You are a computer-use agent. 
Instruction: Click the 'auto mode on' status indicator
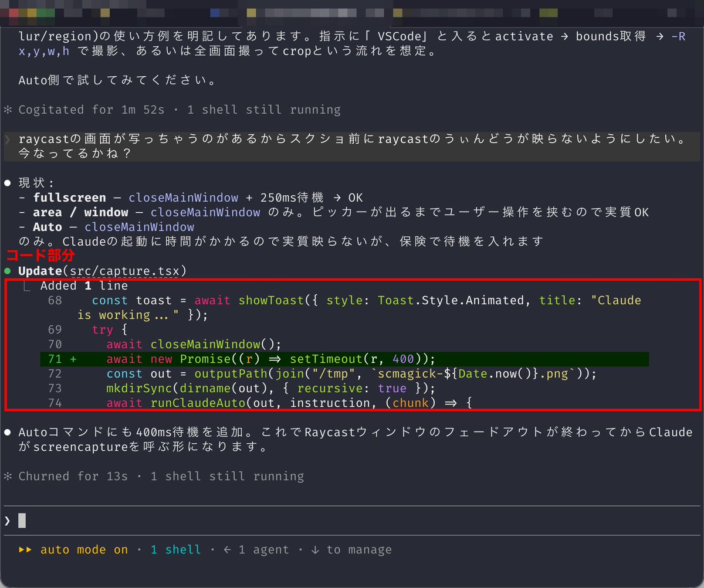pyautogui.click(x=84, y=550)
